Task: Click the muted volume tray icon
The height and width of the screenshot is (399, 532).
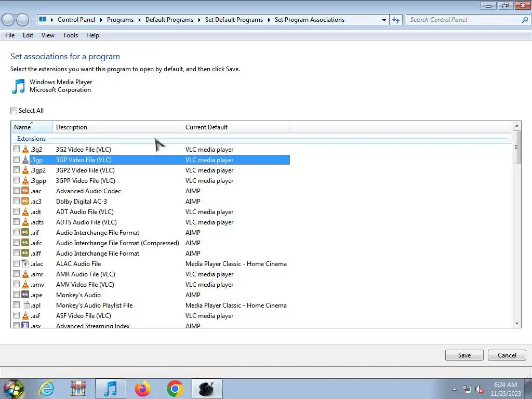Action: point(480,390)
